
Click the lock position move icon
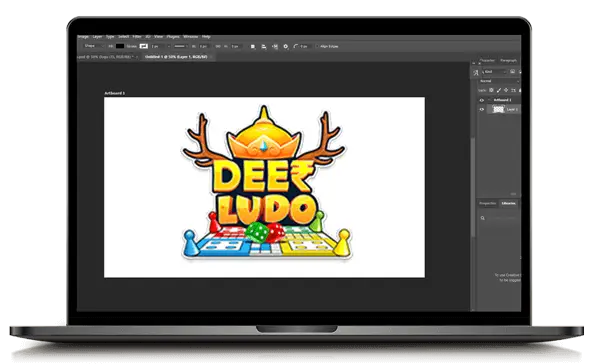coord(506,90)
